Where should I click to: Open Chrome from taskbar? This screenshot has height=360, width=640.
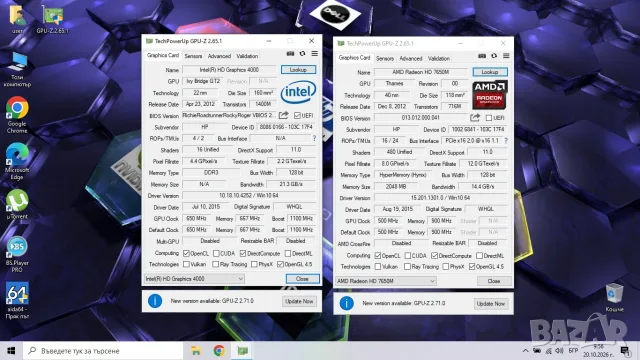[x=219, y=351]
